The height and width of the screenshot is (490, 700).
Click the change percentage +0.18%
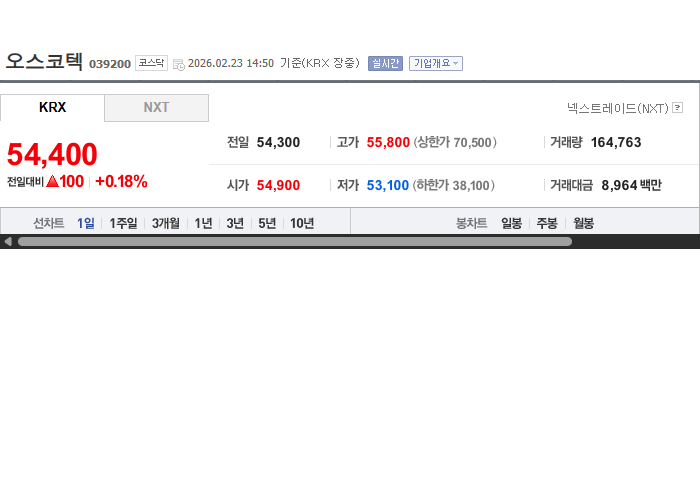tap(121, 181)
